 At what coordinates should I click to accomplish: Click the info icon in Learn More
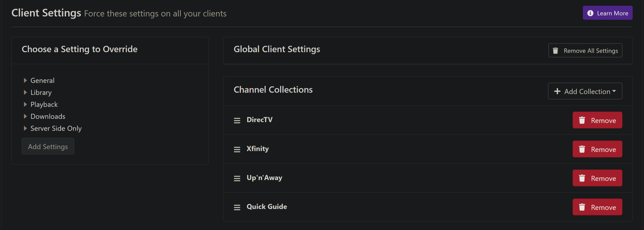tap(590, 13)
